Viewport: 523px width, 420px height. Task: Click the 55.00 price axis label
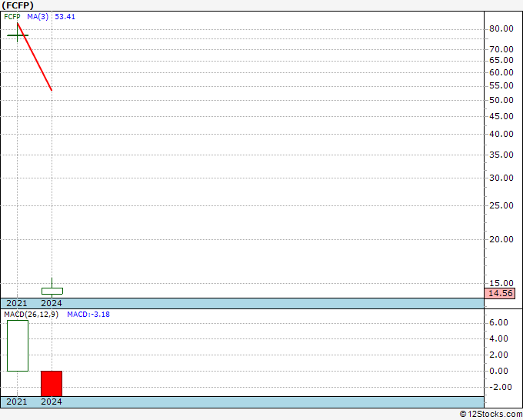coord(501,86)
